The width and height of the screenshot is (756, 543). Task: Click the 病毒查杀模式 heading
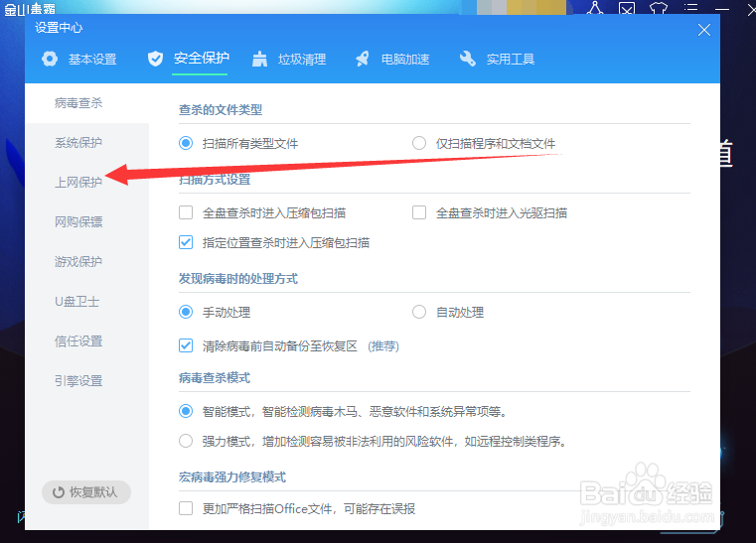click(x=215, y=378)
